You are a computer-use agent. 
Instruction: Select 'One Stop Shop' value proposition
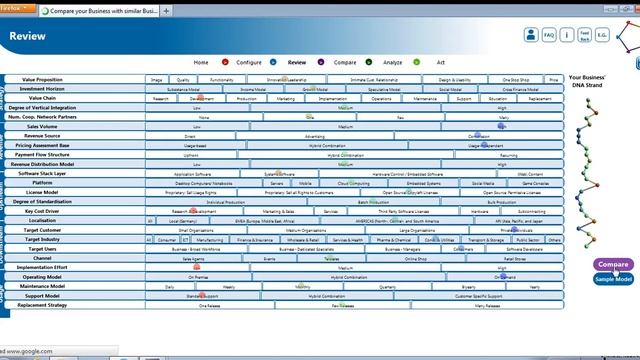[x=516, y=80]
